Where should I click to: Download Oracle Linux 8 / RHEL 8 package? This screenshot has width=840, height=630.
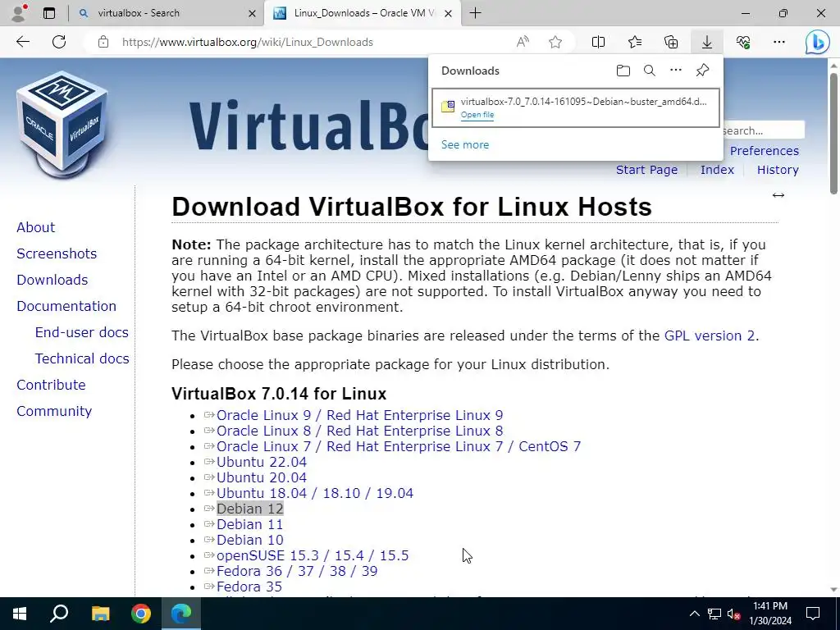359,431
